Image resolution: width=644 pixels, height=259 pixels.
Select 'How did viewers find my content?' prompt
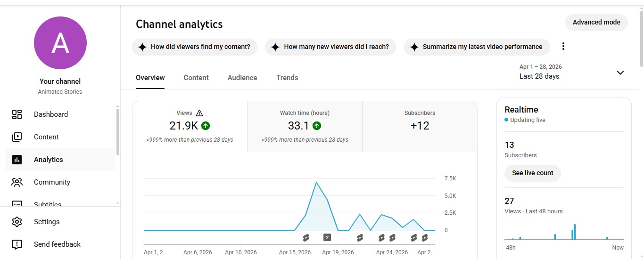[x=195, y=47]
